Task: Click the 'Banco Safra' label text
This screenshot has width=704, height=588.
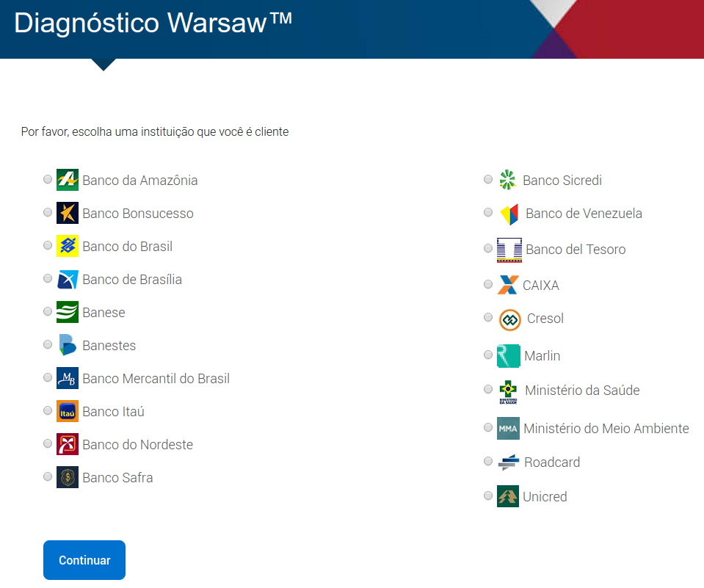Action: point(117,478)
